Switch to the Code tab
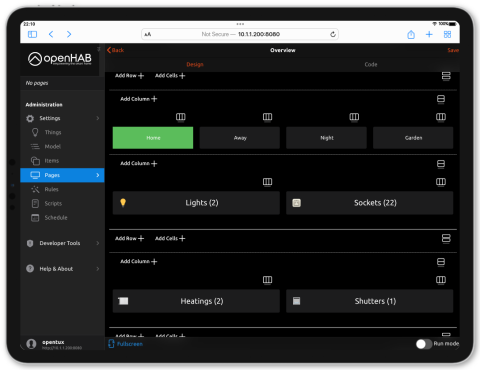 [371, 64]
